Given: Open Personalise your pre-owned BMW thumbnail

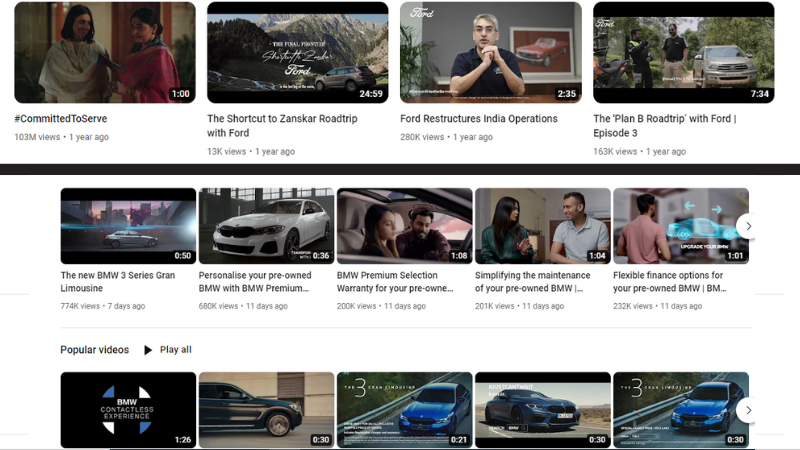Looking at the screenshot, I should 266,226.
